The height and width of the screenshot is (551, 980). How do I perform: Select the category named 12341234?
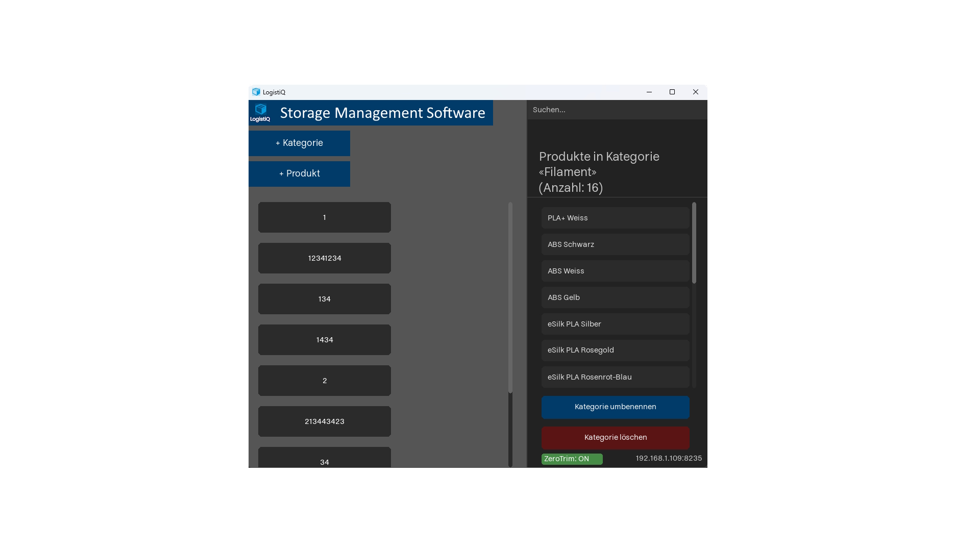click(x=324, y=258)
